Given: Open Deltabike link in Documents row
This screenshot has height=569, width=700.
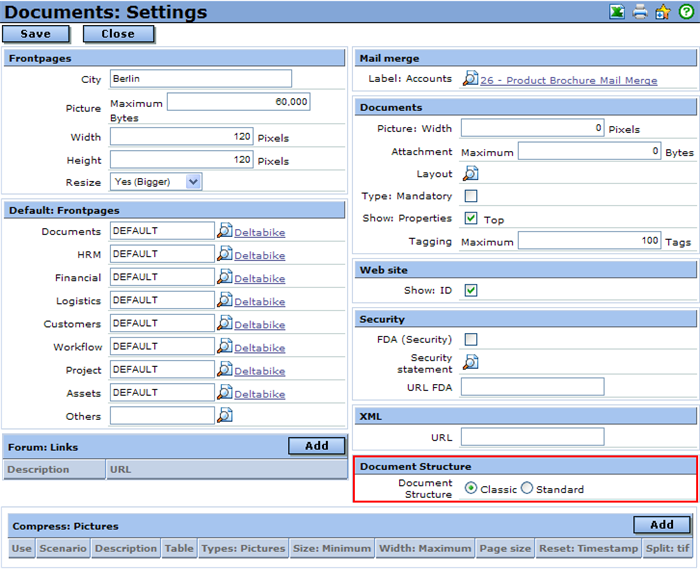Looking at the screenshot, I should [x=259, y=233].
